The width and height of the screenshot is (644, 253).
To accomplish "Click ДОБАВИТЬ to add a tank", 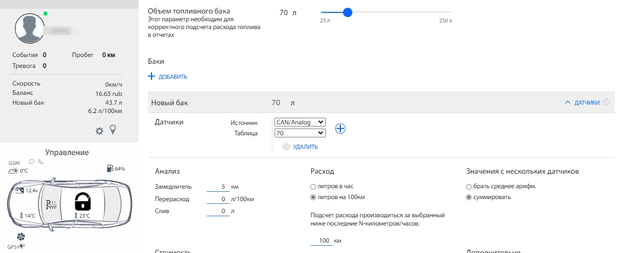I will pyautogui.click(x=168, y=77).
